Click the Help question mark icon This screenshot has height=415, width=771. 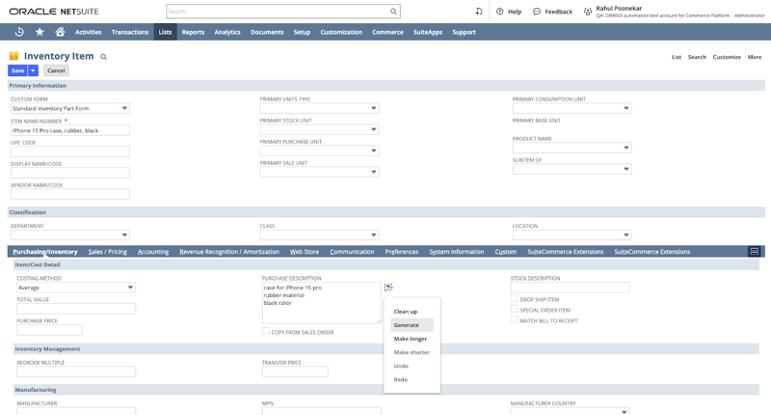500,12
